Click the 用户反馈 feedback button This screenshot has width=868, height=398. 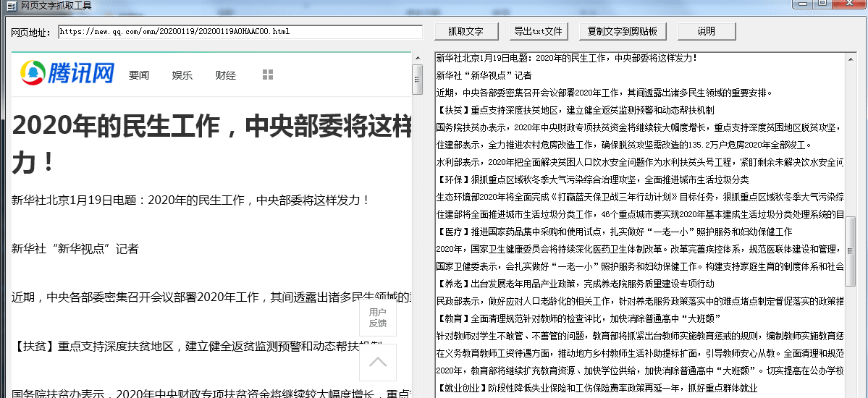[378, 318]
